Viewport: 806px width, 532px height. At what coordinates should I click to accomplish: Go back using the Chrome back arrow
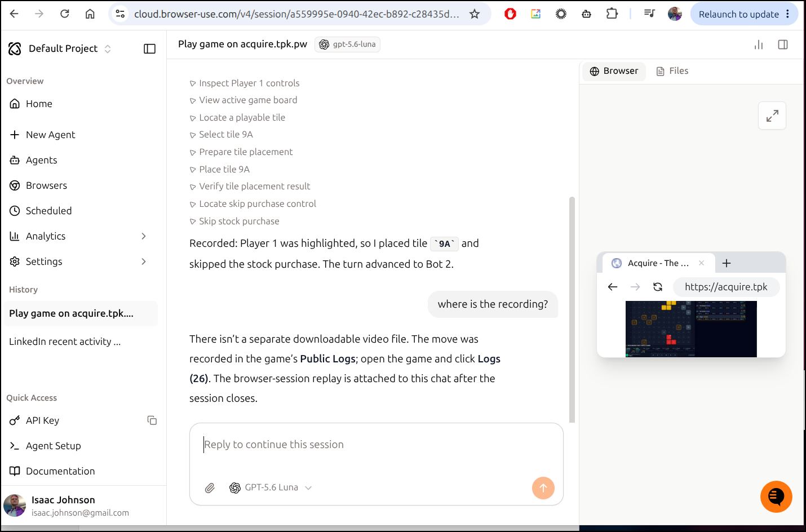click(x=14, y=14)
